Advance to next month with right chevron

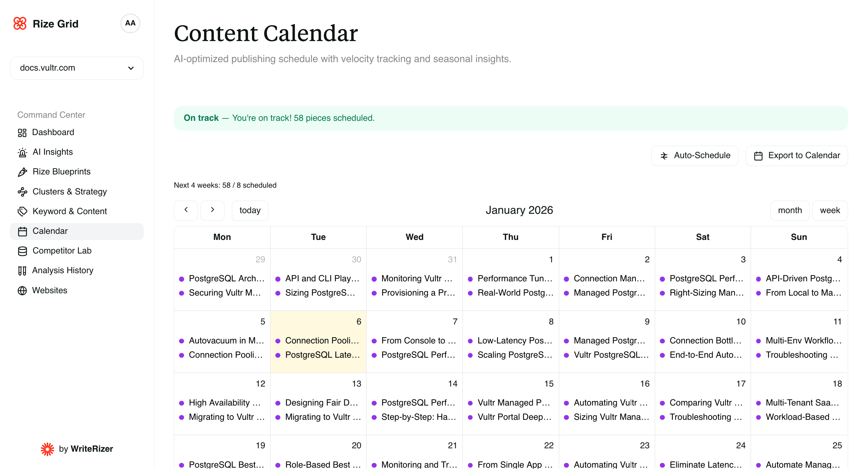(212, 210)
